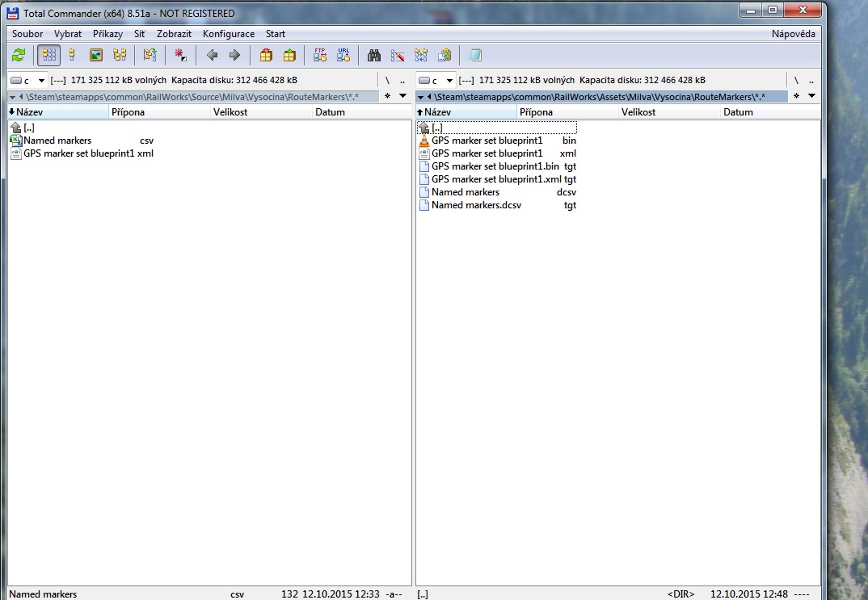Open the notepad icon in toolbar
Screen dimensions: 868x600
(475, 55)
